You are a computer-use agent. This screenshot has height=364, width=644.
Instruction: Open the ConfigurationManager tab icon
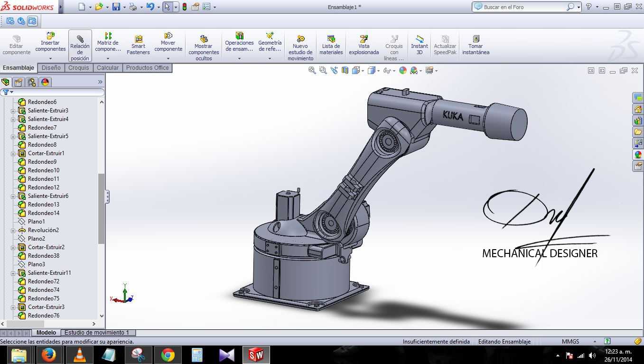coord(32,82)
